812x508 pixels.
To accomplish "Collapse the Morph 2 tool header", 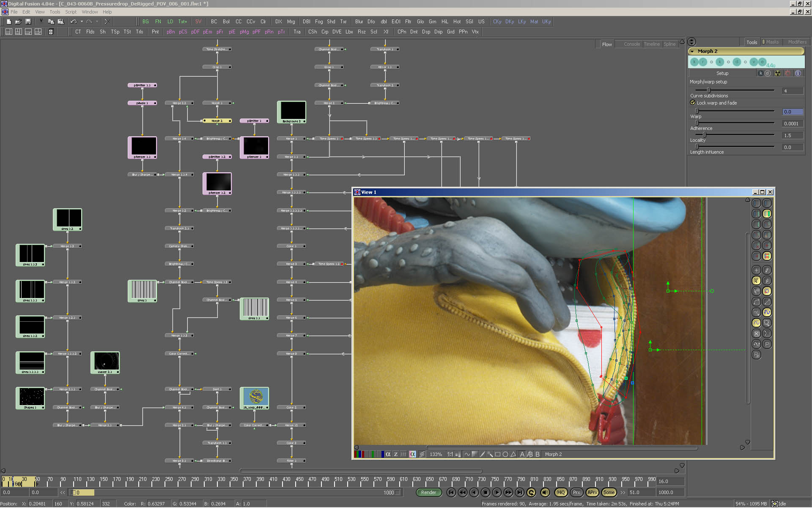I will pos(692,51).
